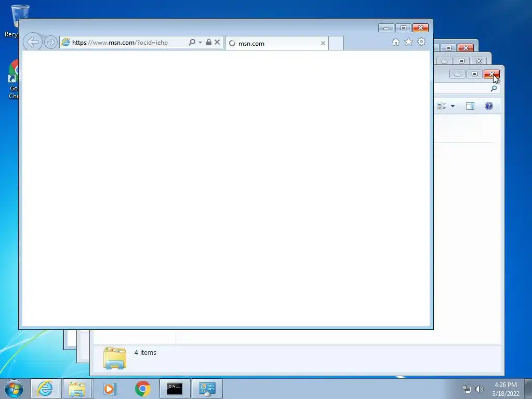This screenshot has width=532, height=399.
Task: Open File Explorer from the taskbar
Action: pos(77,389)
